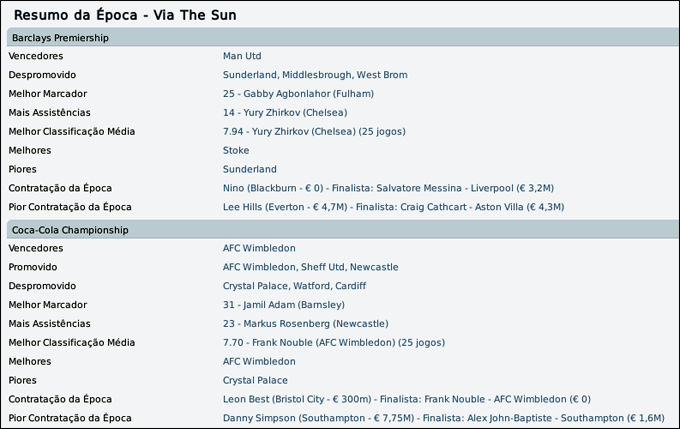Select Stoke in the Melhores row
The height and width of the screenshot is (429, 680).
point(236,150)
